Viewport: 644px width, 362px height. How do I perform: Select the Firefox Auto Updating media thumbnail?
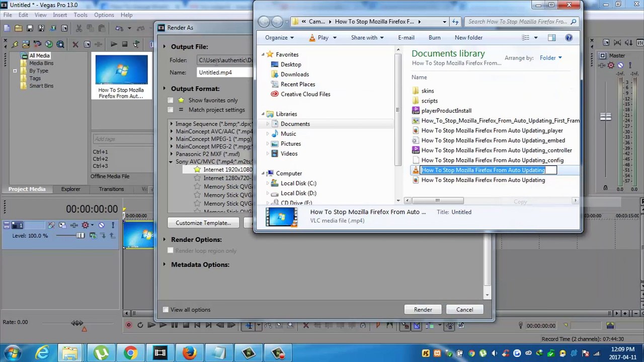pos(121,75)
